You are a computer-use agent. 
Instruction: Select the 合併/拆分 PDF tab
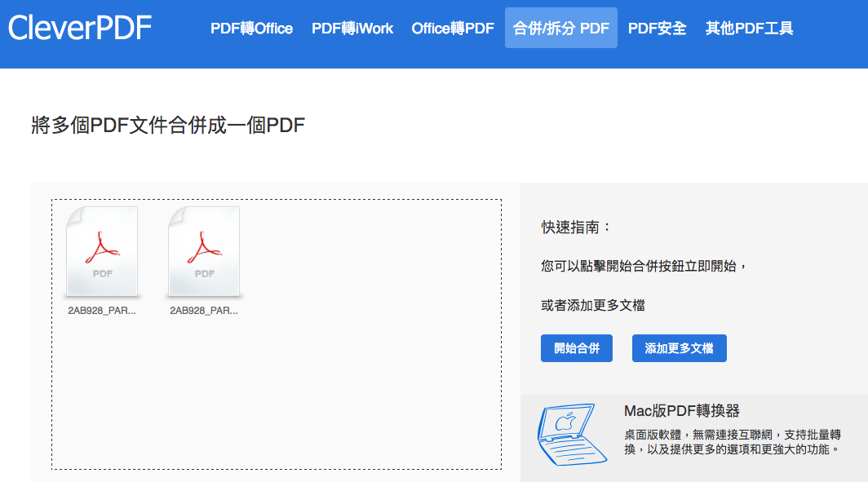(560, 28)
